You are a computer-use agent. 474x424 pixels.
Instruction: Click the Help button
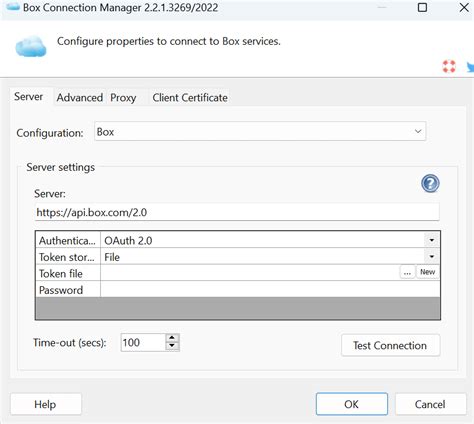[x=46, y=404]
